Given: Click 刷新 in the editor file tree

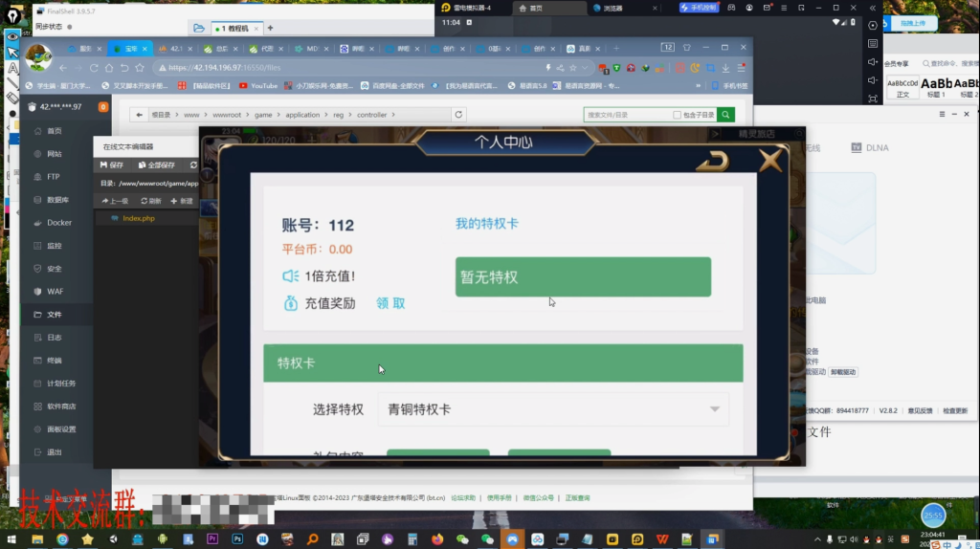Looking at the screenshot, I should (x=150, y=201).
